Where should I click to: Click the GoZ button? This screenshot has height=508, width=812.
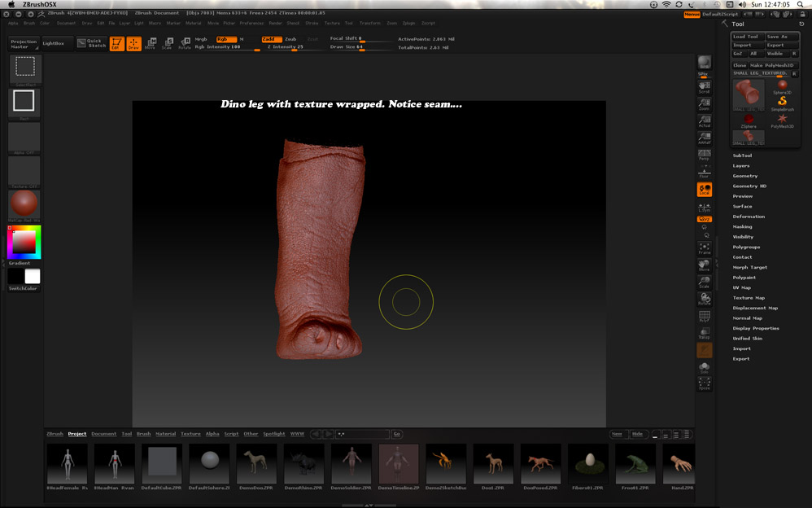point(738,54)
